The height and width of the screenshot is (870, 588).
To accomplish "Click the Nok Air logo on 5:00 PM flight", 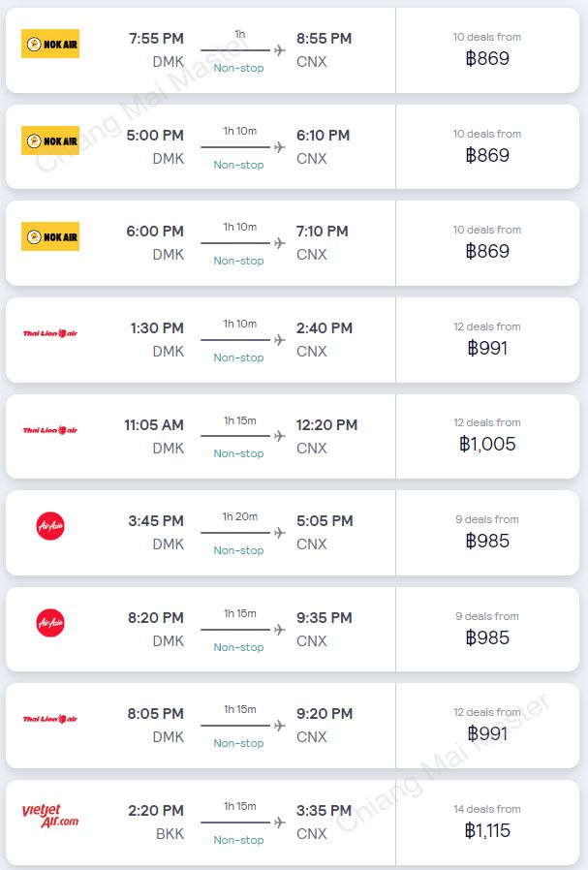I will coord(50,140).
